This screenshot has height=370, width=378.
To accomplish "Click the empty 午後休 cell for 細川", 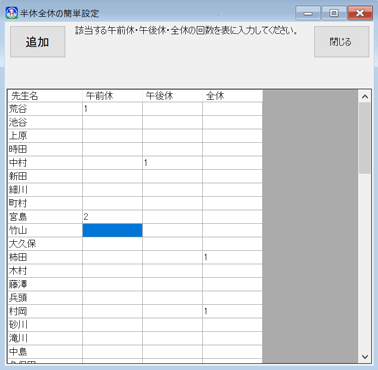I will [x=172, y=190].
